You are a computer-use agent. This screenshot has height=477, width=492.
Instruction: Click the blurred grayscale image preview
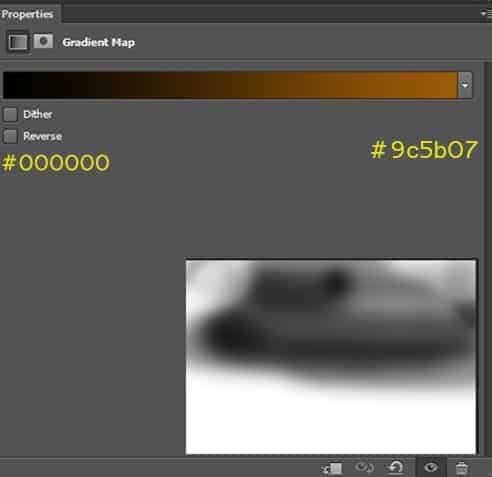pos(331,357)
